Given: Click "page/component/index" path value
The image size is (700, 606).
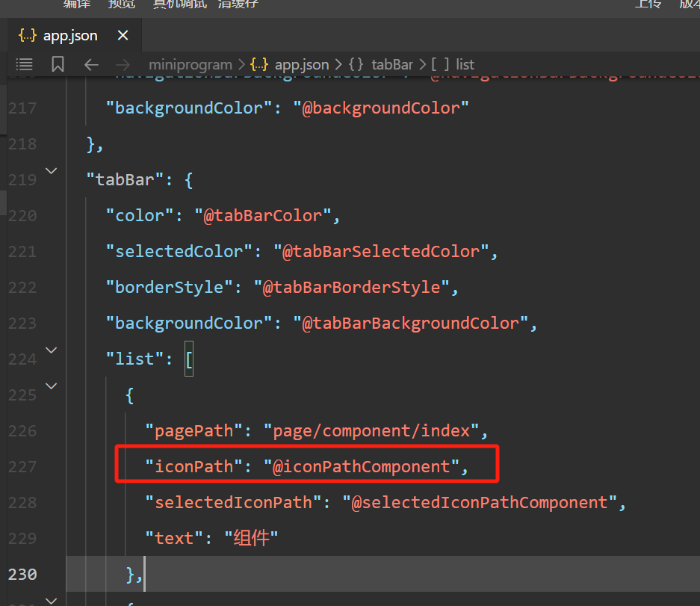Looking at the screenshot, I should [x=371, y=431].
